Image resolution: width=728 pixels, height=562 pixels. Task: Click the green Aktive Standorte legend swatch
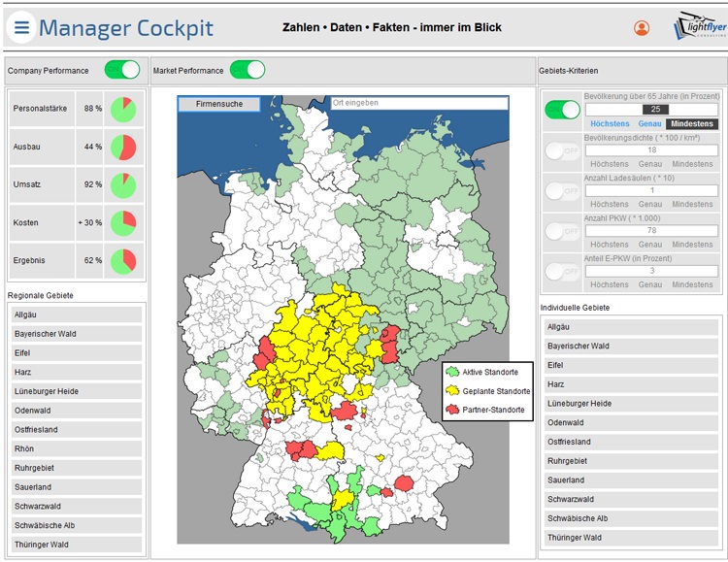452,372
